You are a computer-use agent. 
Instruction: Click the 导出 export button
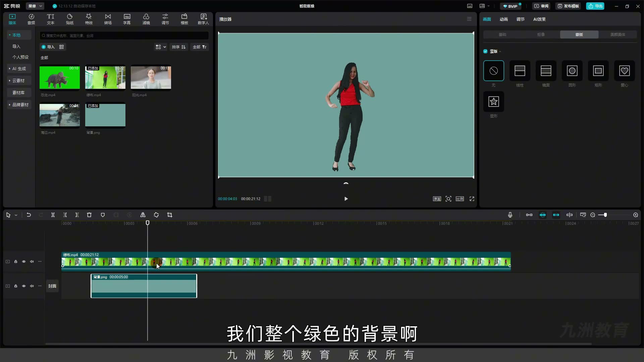click(x=595, y=6)
